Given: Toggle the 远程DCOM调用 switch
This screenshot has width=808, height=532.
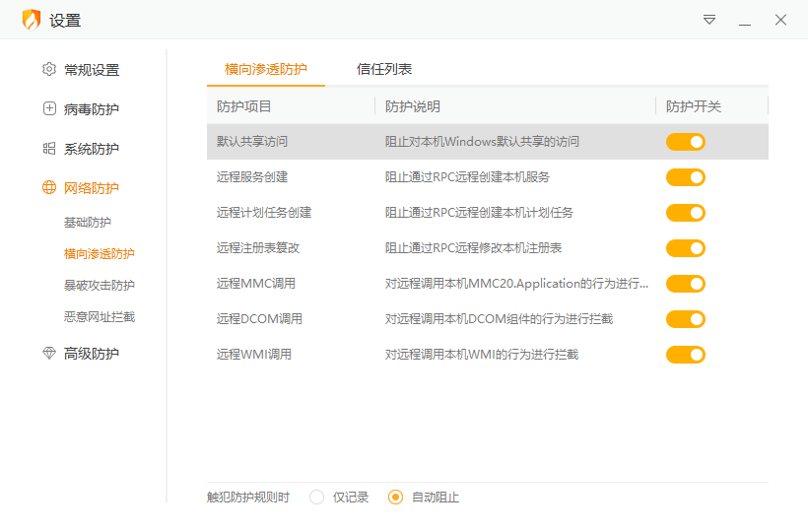Looking at the screenshot, I should [x=686, y=319].
